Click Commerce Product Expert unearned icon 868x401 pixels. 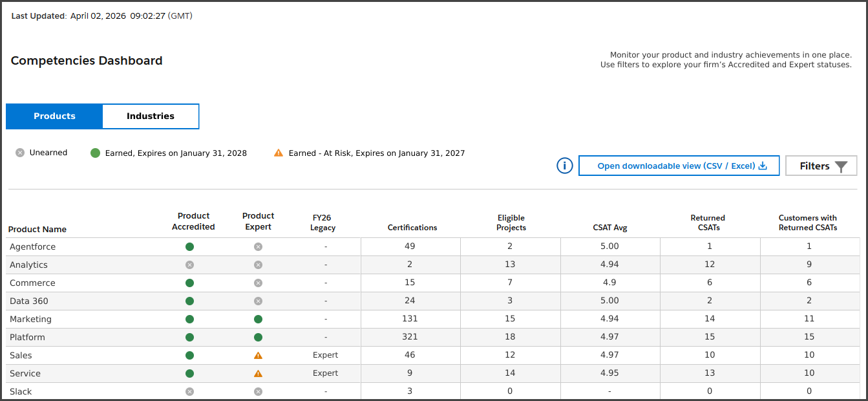pos(258,283)
